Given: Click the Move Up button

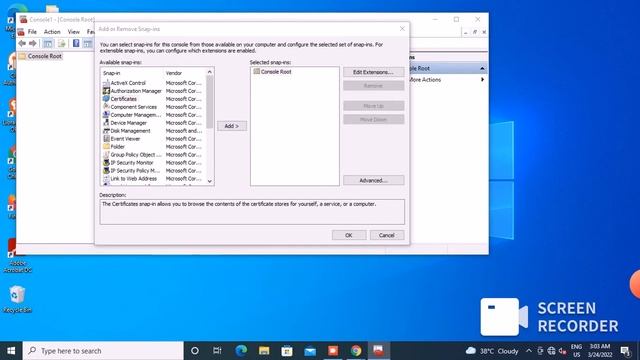Looking at the screenshot, I should click(373, 106).
